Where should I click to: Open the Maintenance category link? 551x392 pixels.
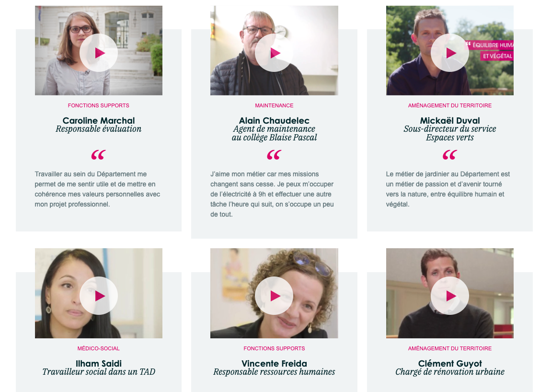click(274, 105)
